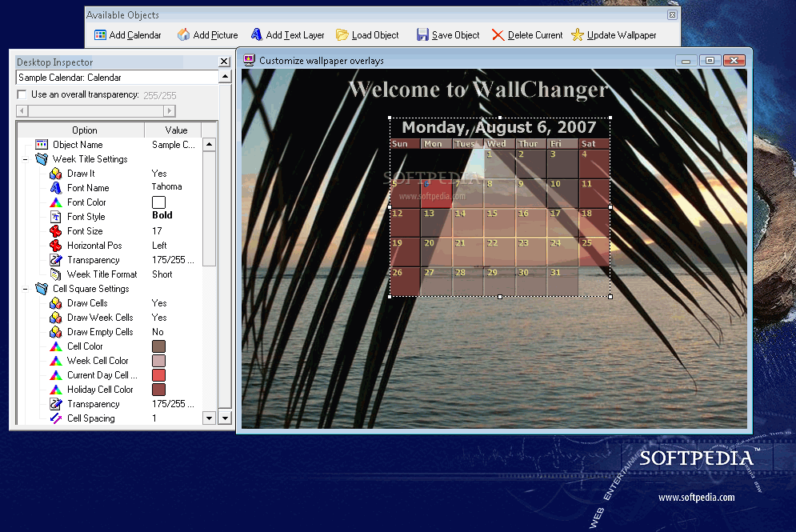The height and width of the screenshot is (532, 796).
Task: Click the Add Text Layer button label
Action: 295,35
